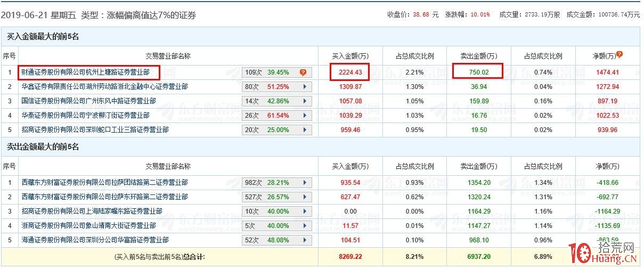Expand the 10次 40.00% details arrow
The image size is (644, 269).
click(305, 211)
